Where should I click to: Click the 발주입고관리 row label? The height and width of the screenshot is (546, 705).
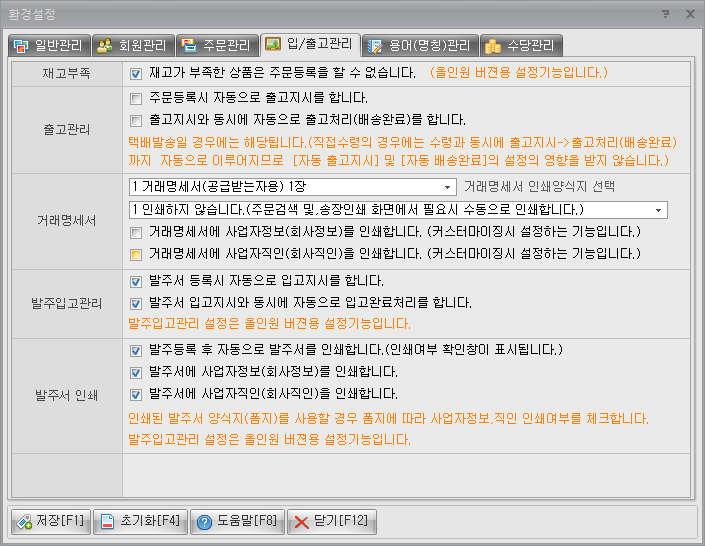tap(67, 304)
